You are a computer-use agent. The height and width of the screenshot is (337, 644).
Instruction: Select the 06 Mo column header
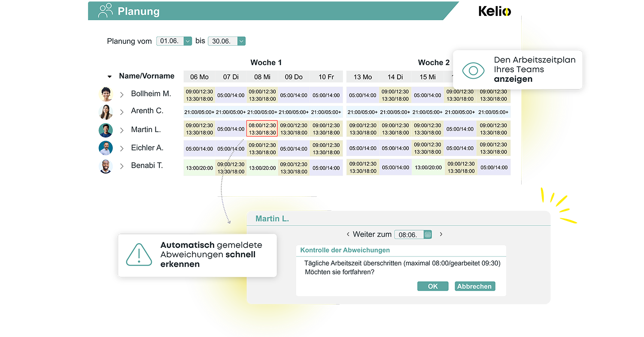(x=199, y=77)
